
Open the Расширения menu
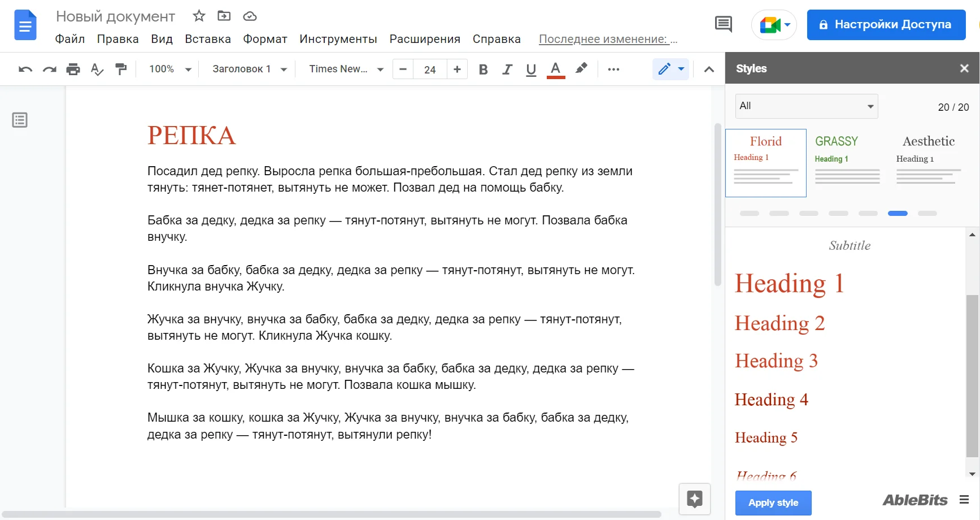(x=425, y=39)
